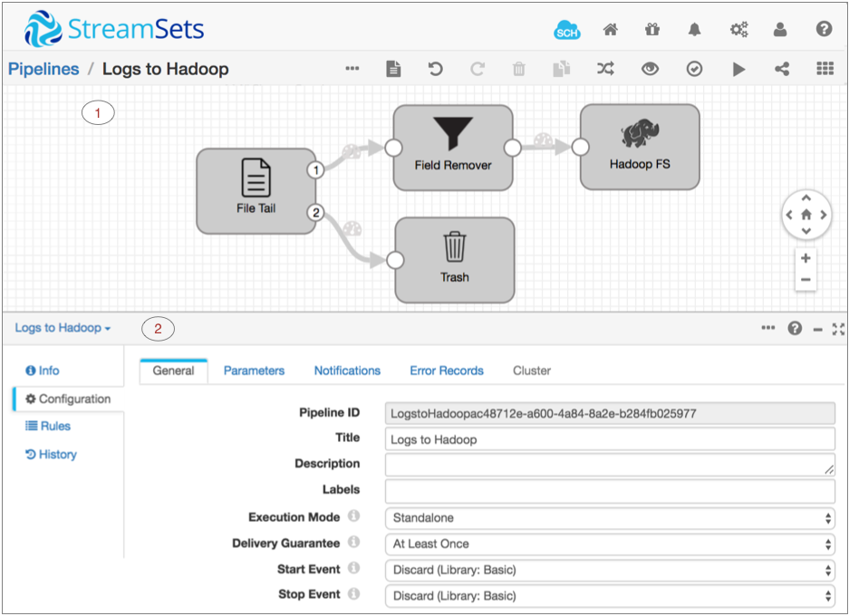Open the History side tab
The image size is (849, 616).
[x=52, y=455]
